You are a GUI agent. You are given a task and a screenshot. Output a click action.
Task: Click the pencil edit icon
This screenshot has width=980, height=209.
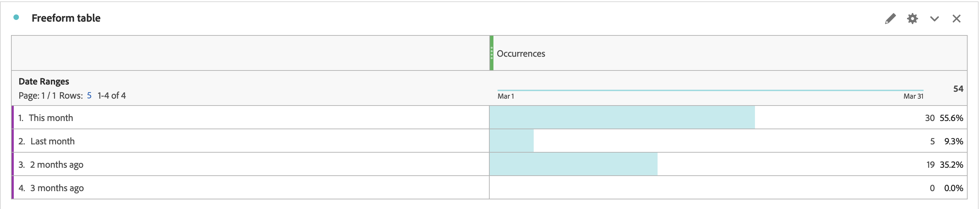(890, 19)
